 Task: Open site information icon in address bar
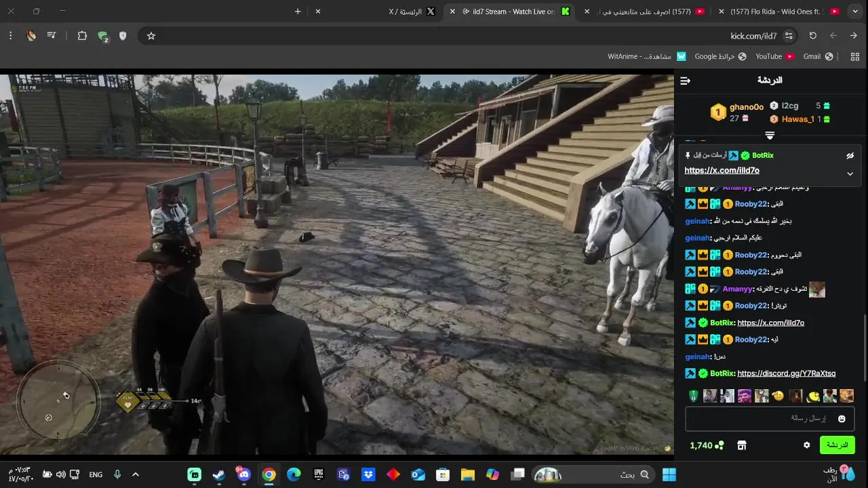[788, 36]
